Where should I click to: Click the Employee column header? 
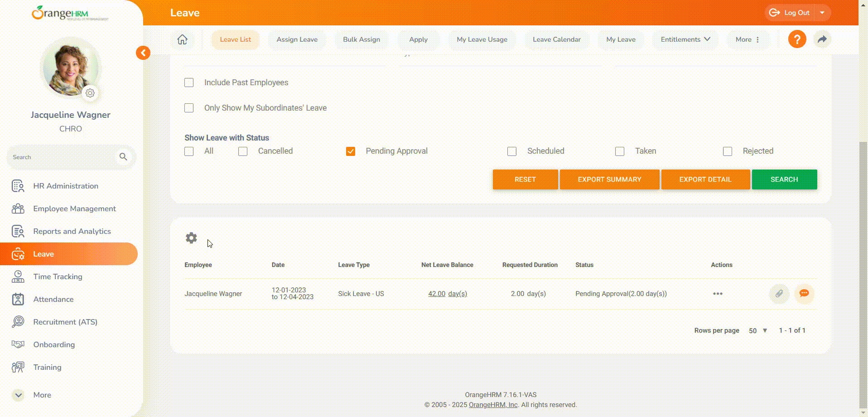pyautogui.click(x=198, y=265)
